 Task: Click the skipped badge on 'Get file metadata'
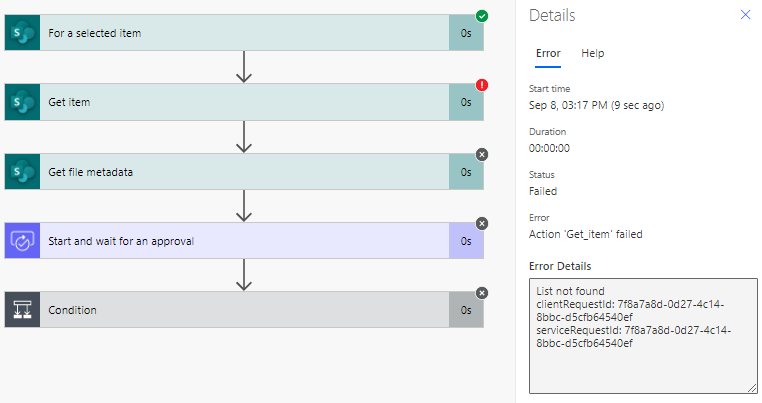point(482,154)
